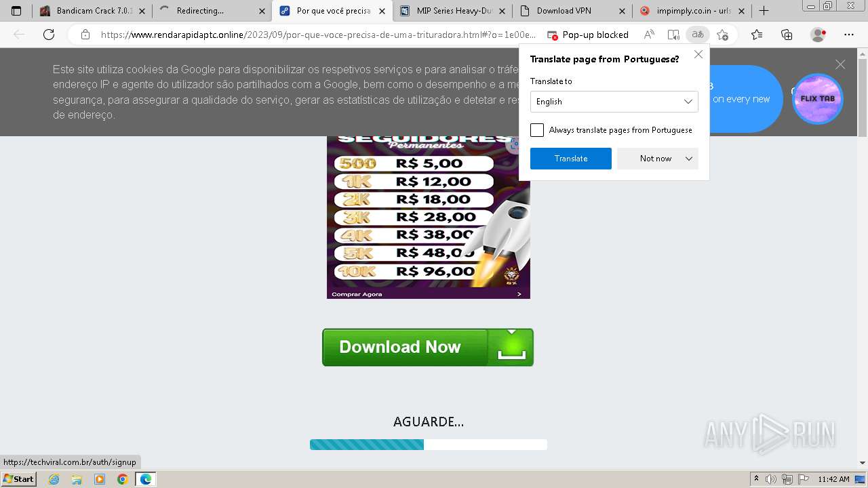This screenshot has height=488, width=868.
Task: Open the browser profile icon
Action: [x=818, y=35]
